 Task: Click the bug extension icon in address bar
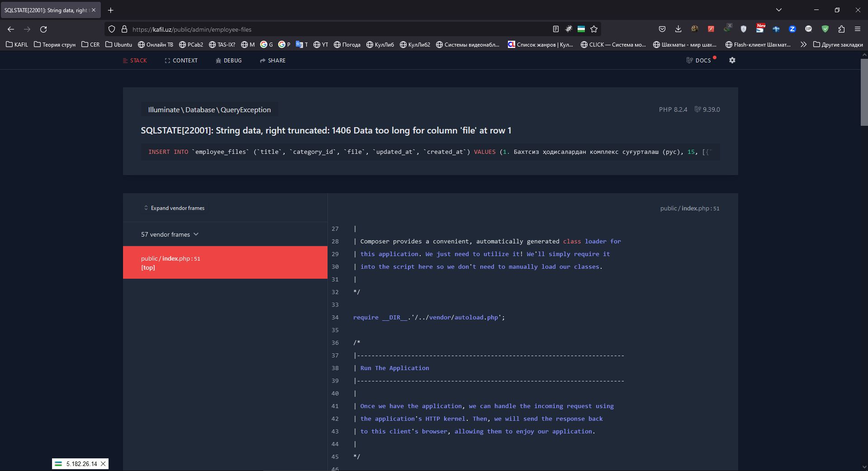point(569,29)
